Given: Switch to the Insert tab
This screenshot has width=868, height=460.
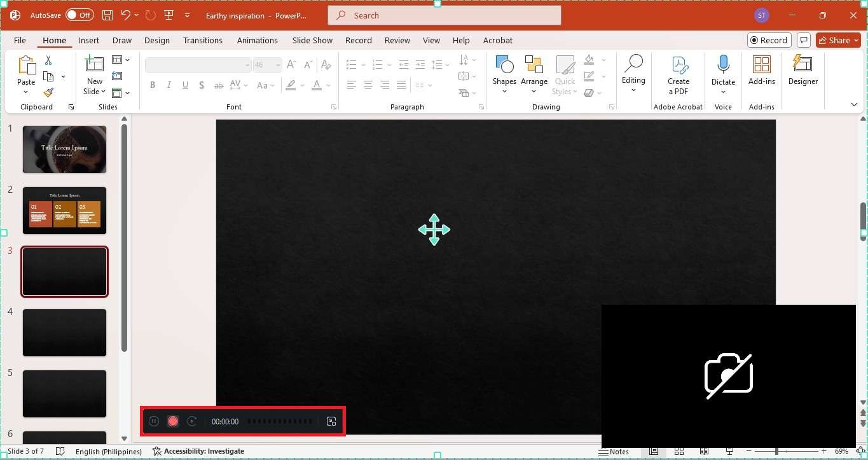Looking at the screenshot, I should [x=88, y=40].
